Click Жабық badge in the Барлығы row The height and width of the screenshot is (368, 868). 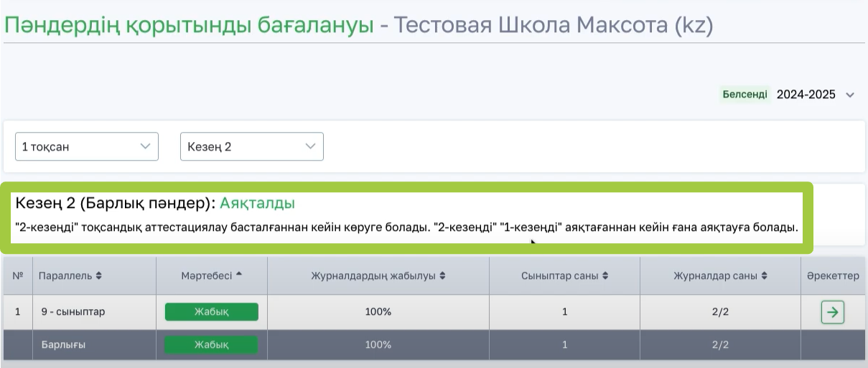pyautogui.click(x=211, y=345)
